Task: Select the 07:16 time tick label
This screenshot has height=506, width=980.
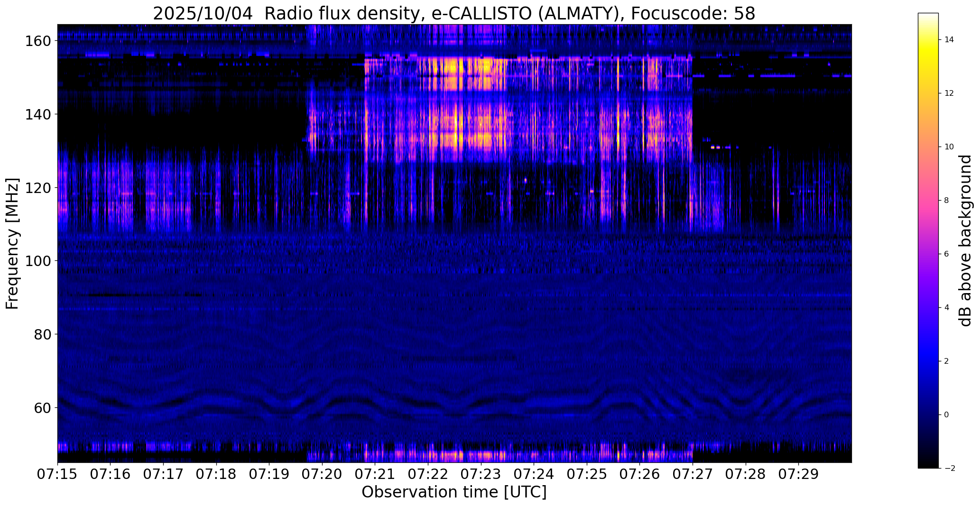Action: 111,475
